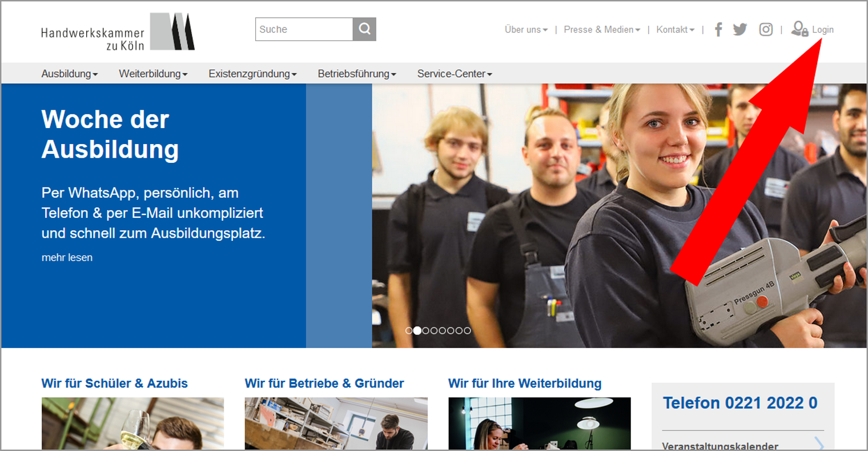Image resolution: width=868 pixels, height=451 pixels.
Task: Click the Betriebe & Gründer teaser image
Action: coord(336,424)
